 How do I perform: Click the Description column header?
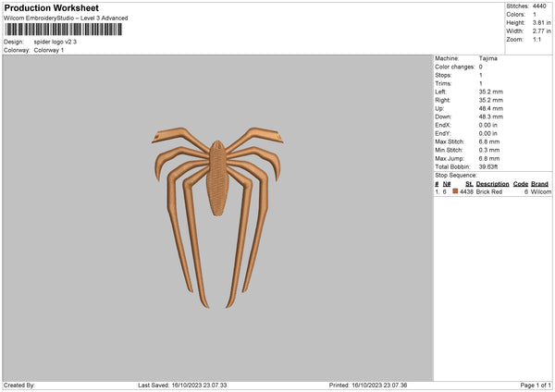point(492,184)
